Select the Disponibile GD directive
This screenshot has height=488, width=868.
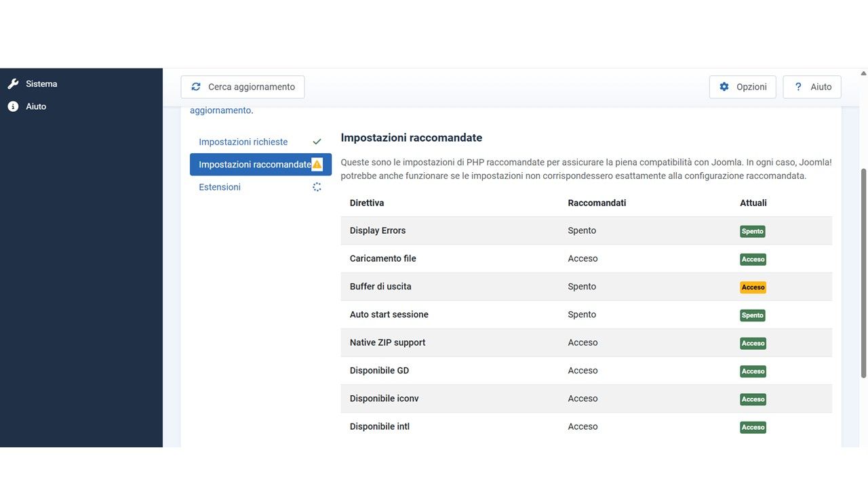(380, 370)
